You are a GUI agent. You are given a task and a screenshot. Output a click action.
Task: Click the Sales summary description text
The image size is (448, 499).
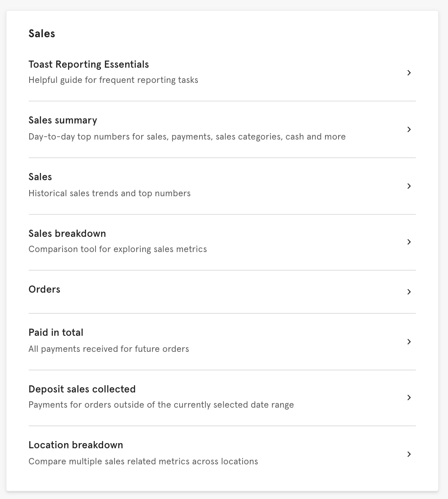coord(187,136)
